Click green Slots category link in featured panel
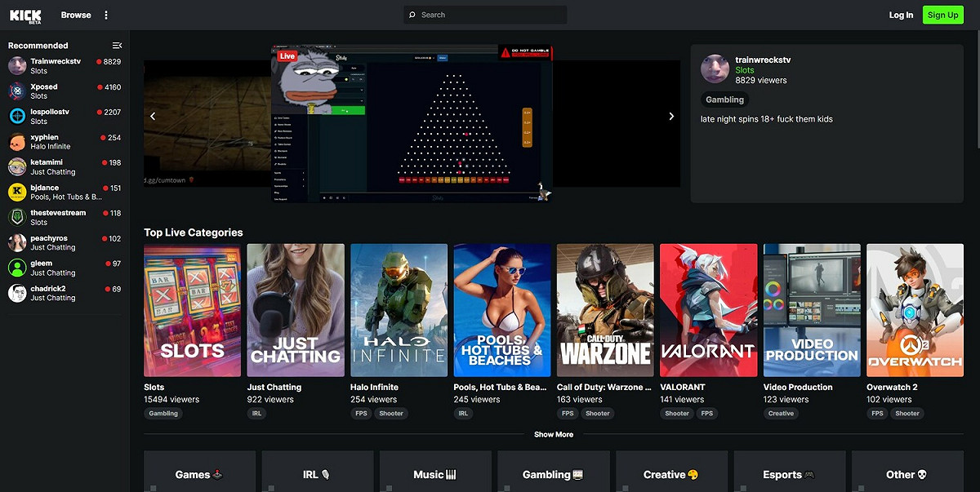Viewport: 980px width, 492px height. (745, 70)
